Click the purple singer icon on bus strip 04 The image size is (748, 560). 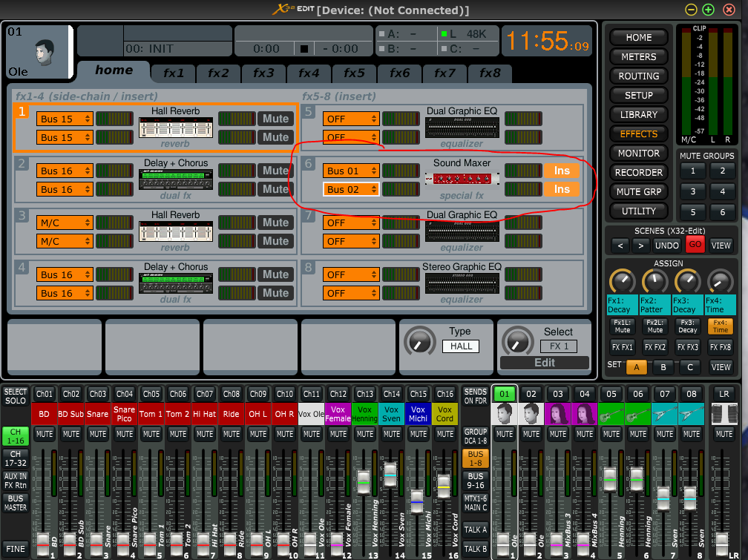tap(585, 414)
